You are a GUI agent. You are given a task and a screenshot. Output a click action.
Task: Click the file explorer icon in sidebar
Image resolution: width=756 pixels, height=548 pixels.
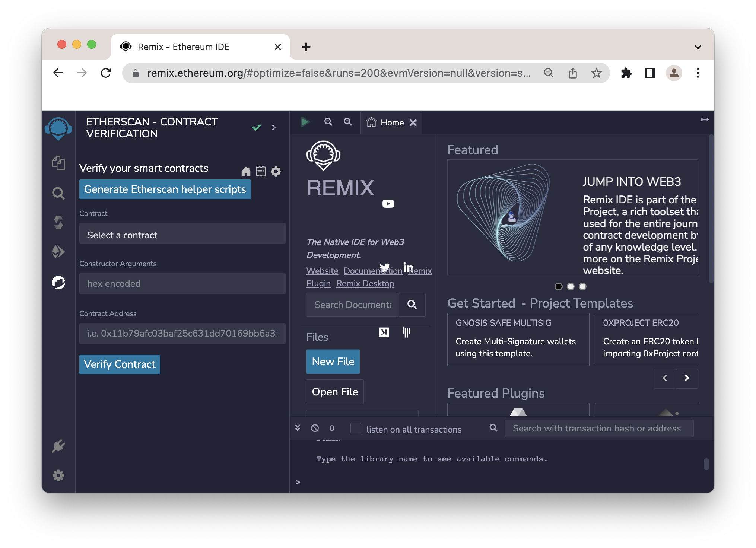(x=59, y=163)
